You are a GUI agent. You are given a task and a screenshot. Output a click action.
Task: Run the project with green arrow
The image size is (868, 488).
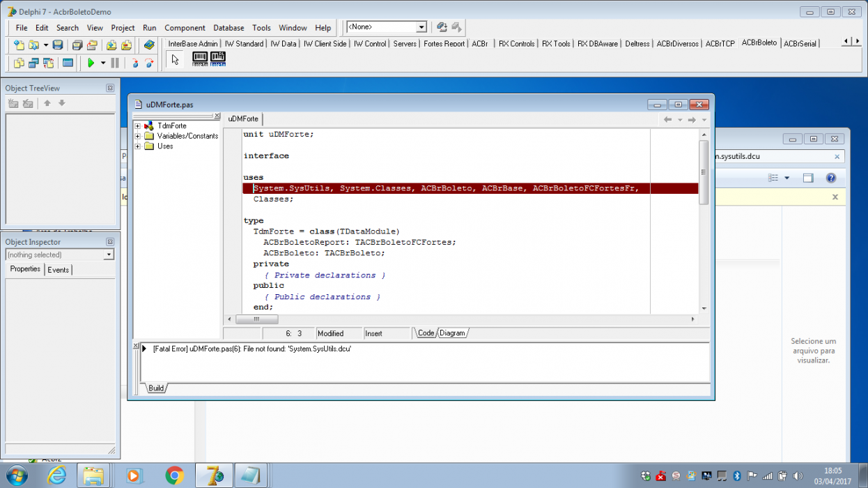pyautogui.click(x=91, y=63)
